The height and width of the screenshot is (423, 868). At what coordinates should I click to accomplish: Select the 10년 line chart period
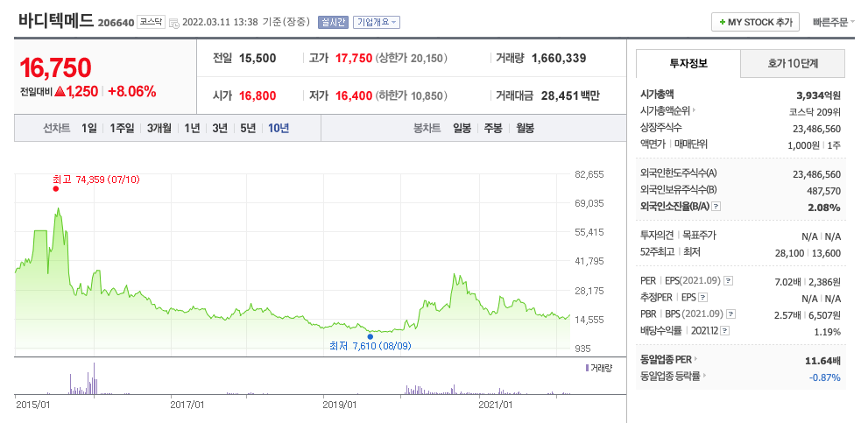click(279, 129)
